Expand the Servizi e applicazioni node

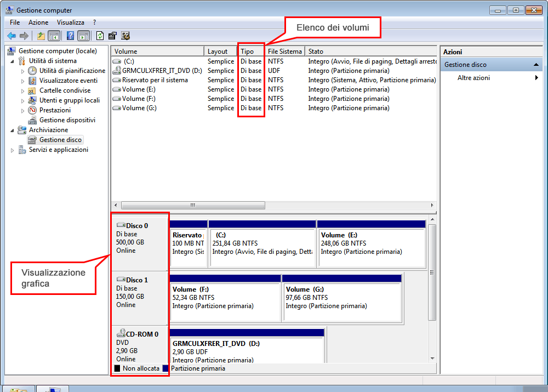[12, 150]
